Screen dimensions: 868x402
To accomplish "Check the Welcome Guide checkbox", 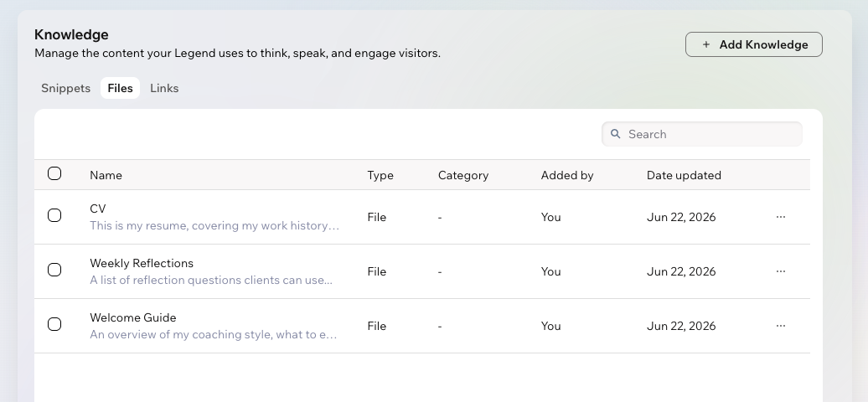I will coord(54,324).
